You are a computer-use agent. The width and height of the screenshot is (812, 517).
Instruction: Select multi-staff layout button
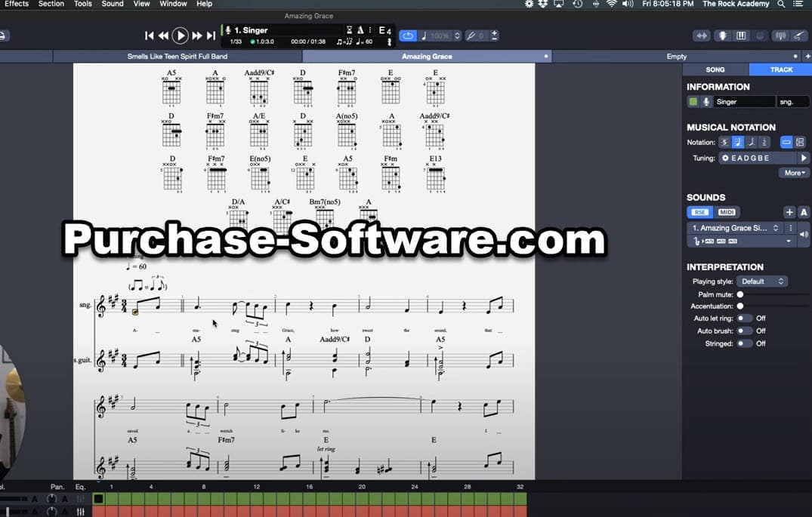pyautogui.click(x=800, y=143)
